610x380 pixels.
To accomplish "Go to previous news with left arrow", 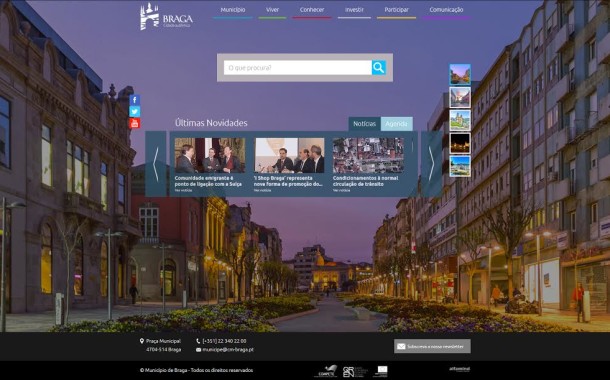I will pyautogui.click(x=156, y=164).
